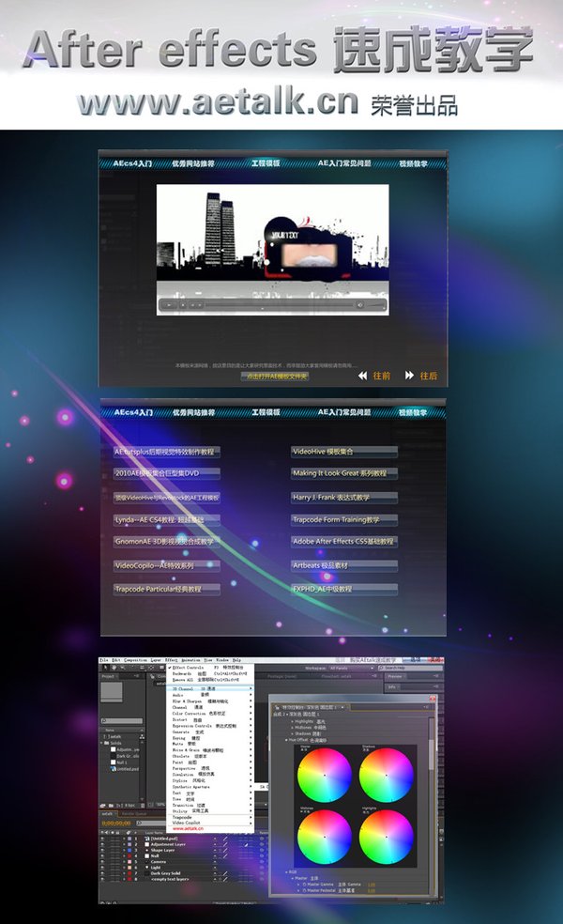Viewport: 563px width, 924px height.
Task: Open the Composition menu in After Effects
Action: click(x=135, y=660)
